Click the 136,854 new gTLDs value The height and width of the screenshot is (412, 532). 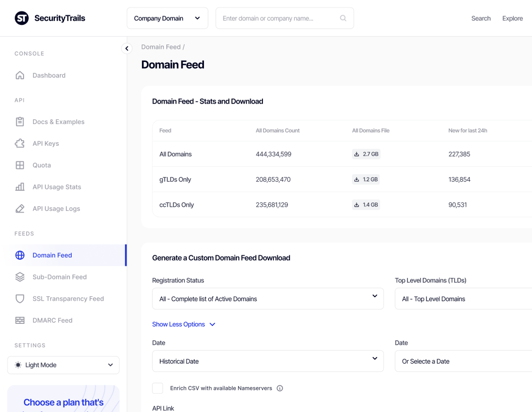coord(459,179)
